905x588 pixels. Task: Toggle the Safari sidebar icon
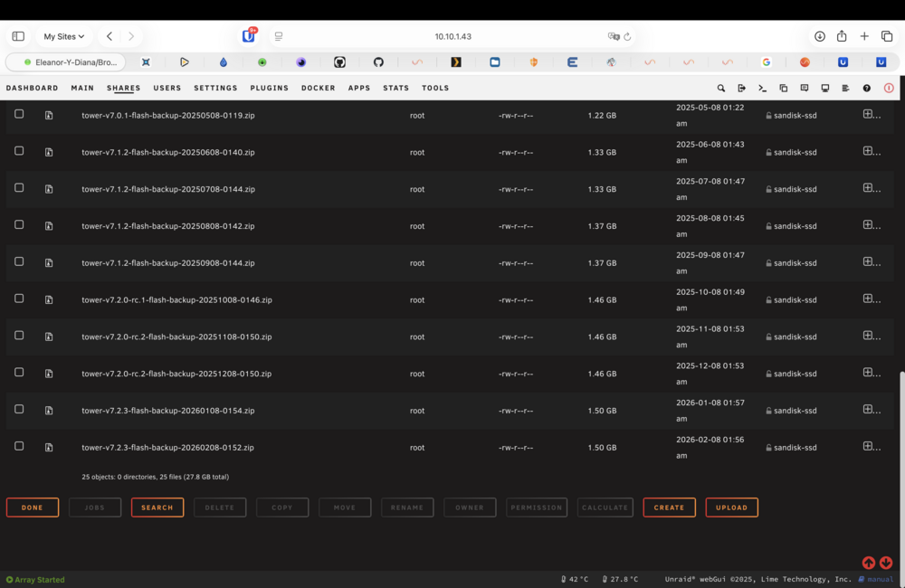click(x=18, y=36)
